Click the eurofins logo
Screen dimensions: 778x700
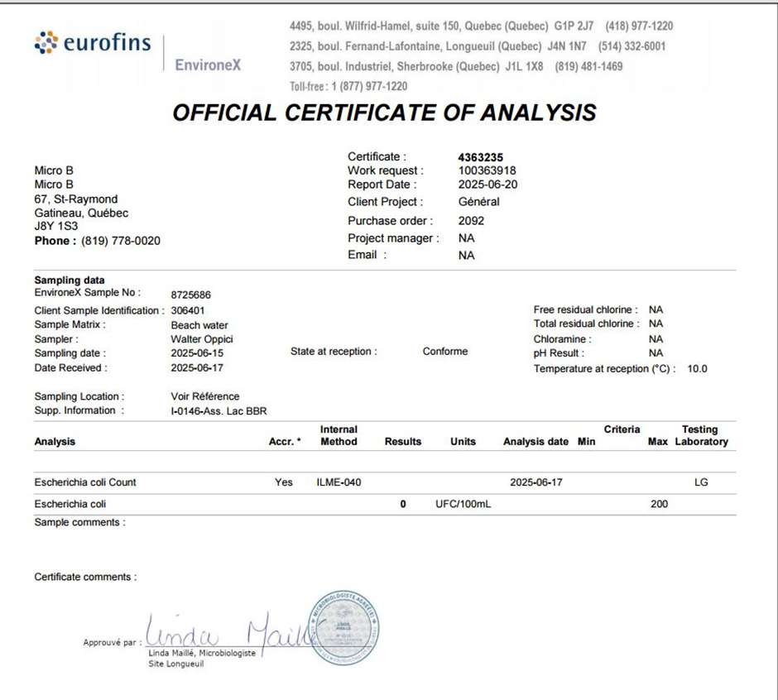click(x=93, y=43)
